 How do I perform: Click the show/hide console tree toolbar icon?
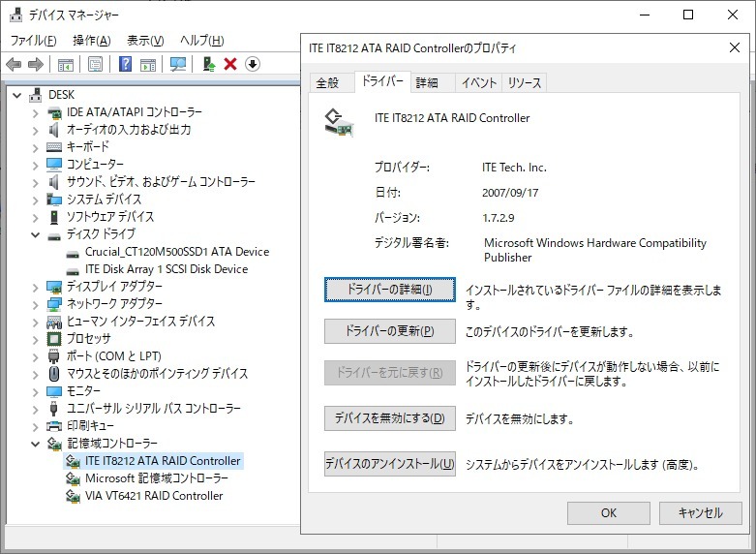click(65, 64)
